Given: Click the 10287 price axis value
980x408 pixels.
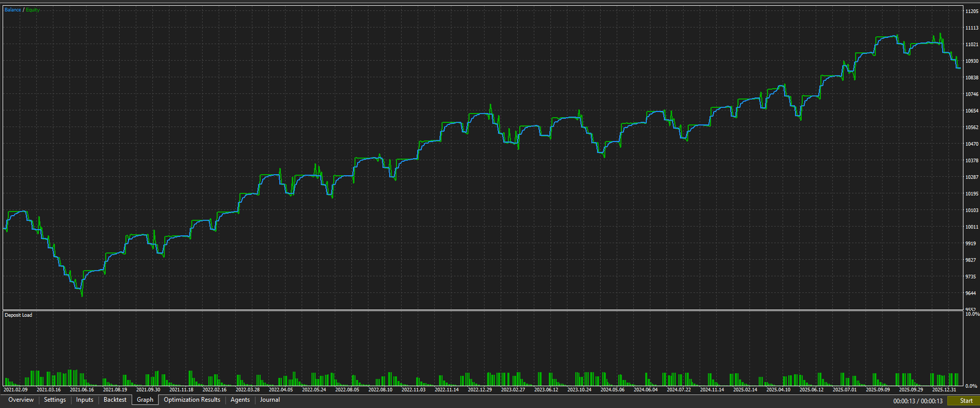Looking at the screenshot, I should click(x=971, y=177).
